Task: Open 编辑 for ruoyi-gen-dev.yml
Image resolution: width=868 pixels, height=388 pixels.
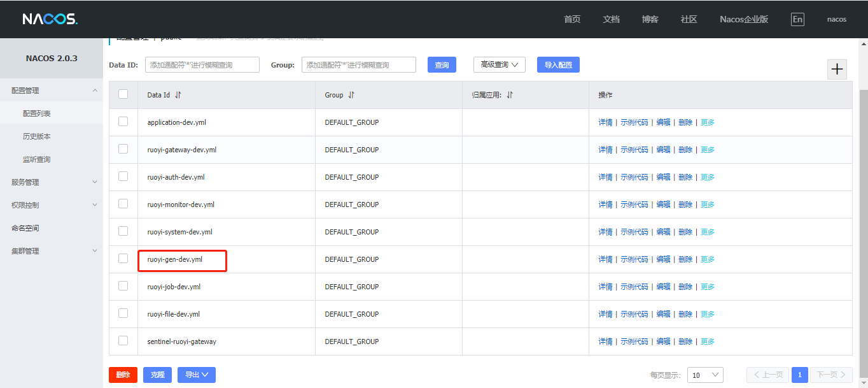Action: (x=663, y=259)
